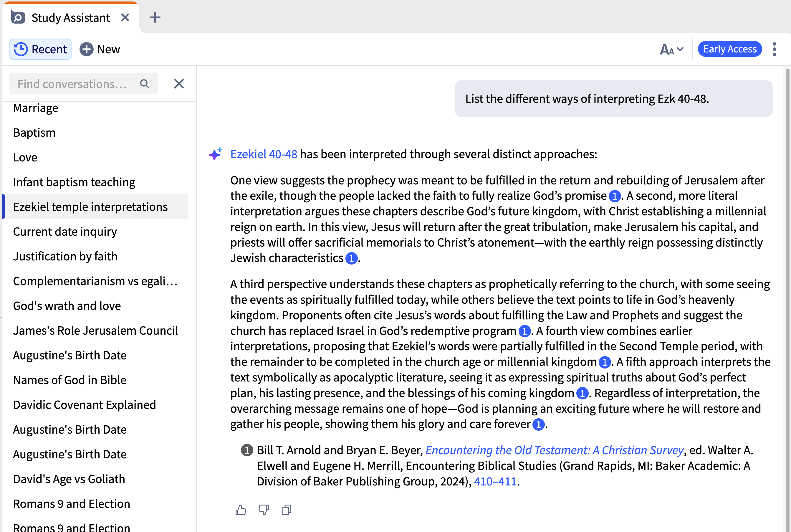The image size is (791, 532).
Task: Open the three-dot more options menu
Action: pos(774,49)
